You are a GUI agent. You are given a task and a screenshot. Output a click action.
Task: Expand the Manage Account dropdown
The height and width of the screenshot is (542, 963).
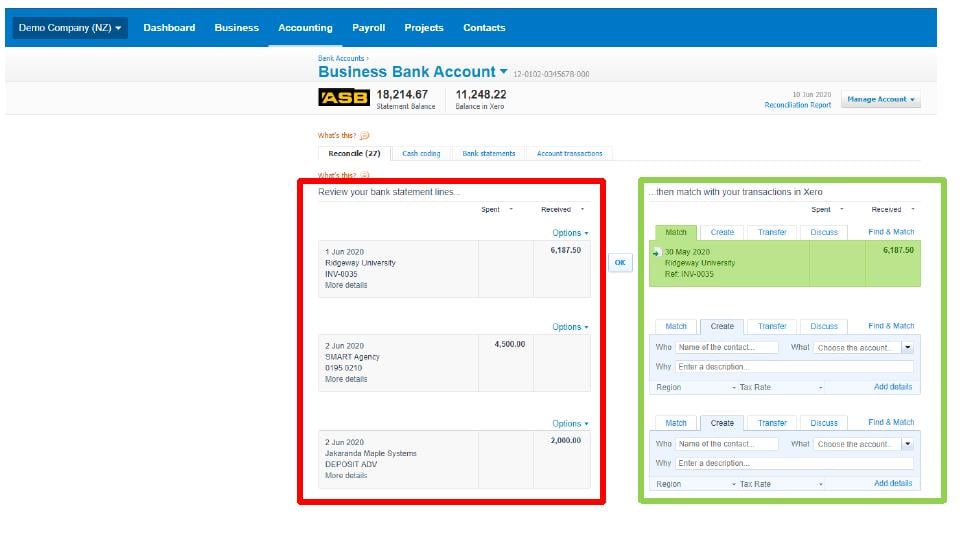pyautogui.click(x=880, y=100)
